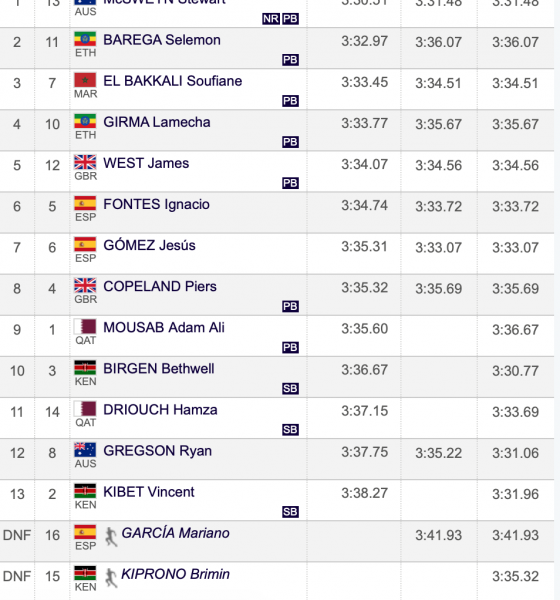
Task: Open COPELAND Piers athlete link
Action: pyautogui.click(x=160, y=286)
